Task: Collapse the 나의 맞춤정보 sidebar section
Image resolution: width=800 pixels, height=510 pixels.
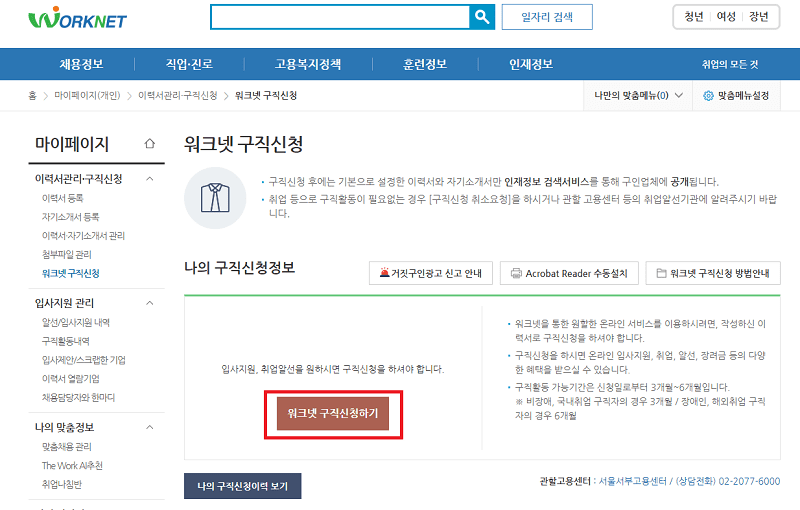Action: 149,427
